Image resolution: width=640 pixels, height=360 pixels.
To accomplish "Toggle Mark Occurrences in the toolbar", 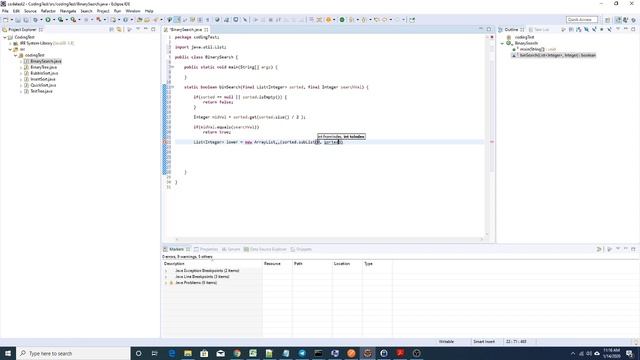I will (178, 20).
